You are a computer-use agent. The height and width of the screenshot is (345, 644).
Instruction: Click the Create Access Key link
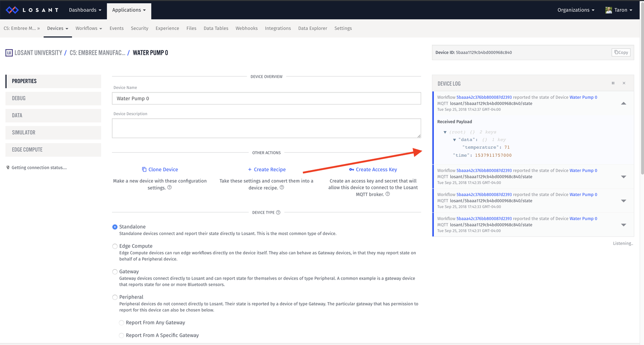pos(373,170)
